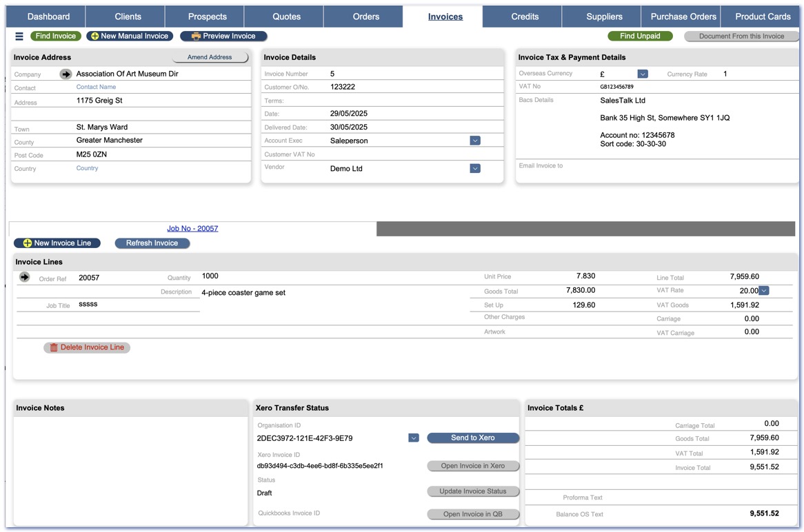The width and height of the screenshot is (804, 532).
Task: Switch to the Quotes tab
Action: pos(287,17)
